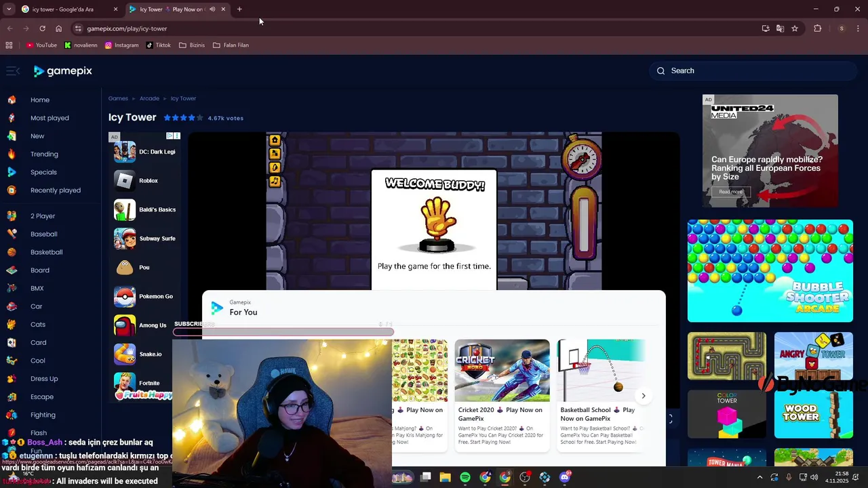Collapse the sidebar with the hamburger icon

[12, 71]
